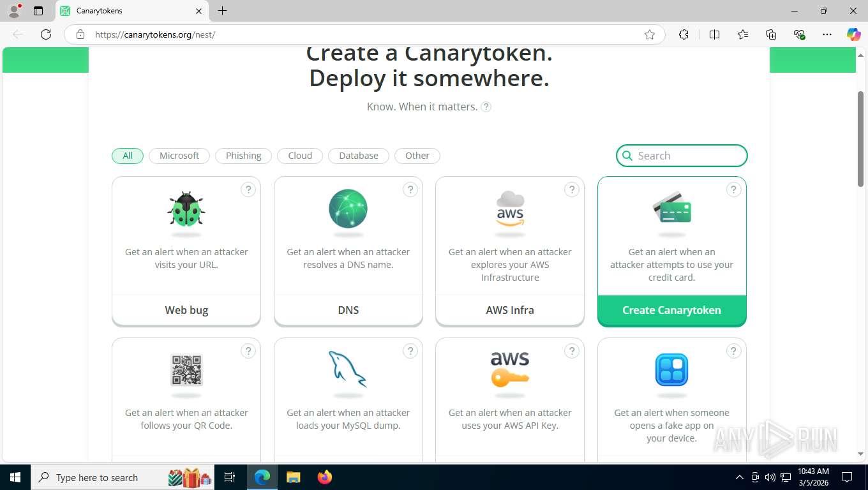Add this page to favorites star
This screenshot has height=490, width=868.
tap(650, 34)
